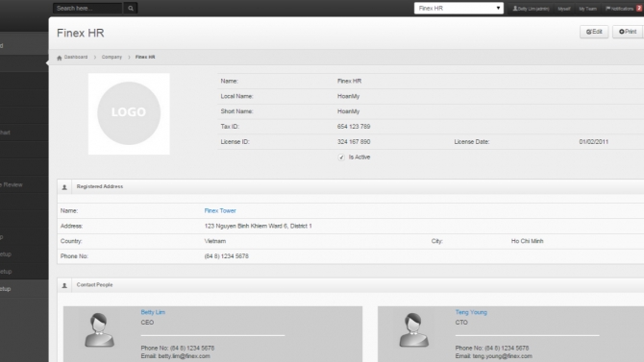Open the Finex Tower address link
The width and height of the screenshot is (644, 362).
[220, 210]
